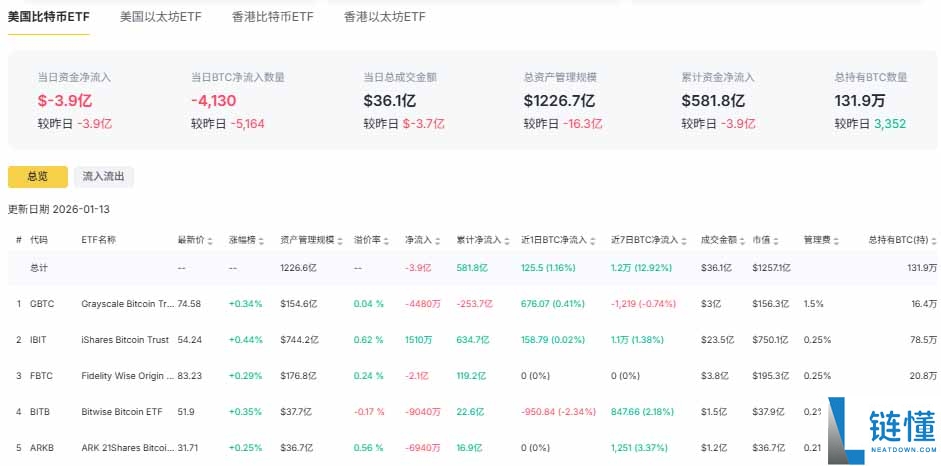941x466 pixels.
Task: Click GBTC 1-day BTC inflow 676.07 (0.41%)
Action: [553, 304]
